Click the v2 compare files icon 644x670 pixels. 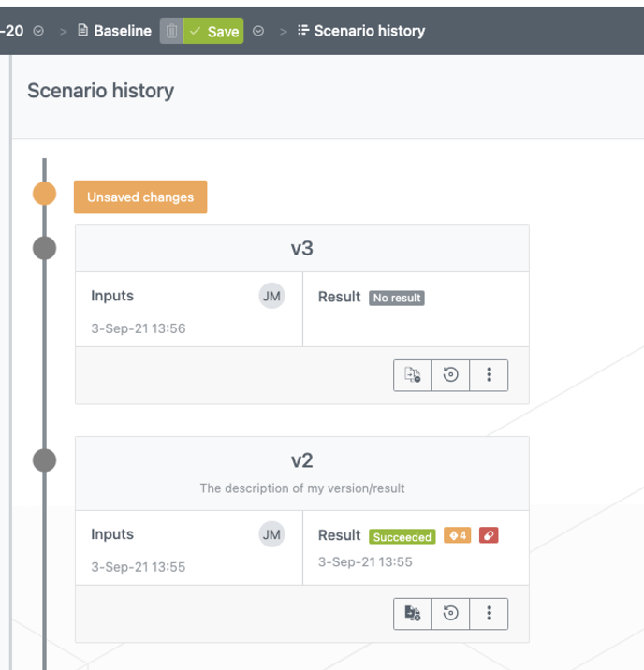point(413,613)
